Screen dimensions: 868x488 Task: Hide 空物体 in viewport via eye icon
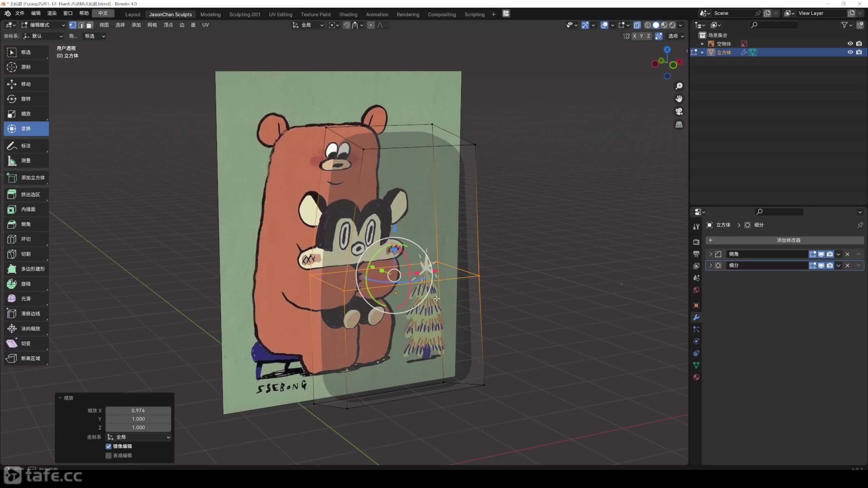pos(850,44)
